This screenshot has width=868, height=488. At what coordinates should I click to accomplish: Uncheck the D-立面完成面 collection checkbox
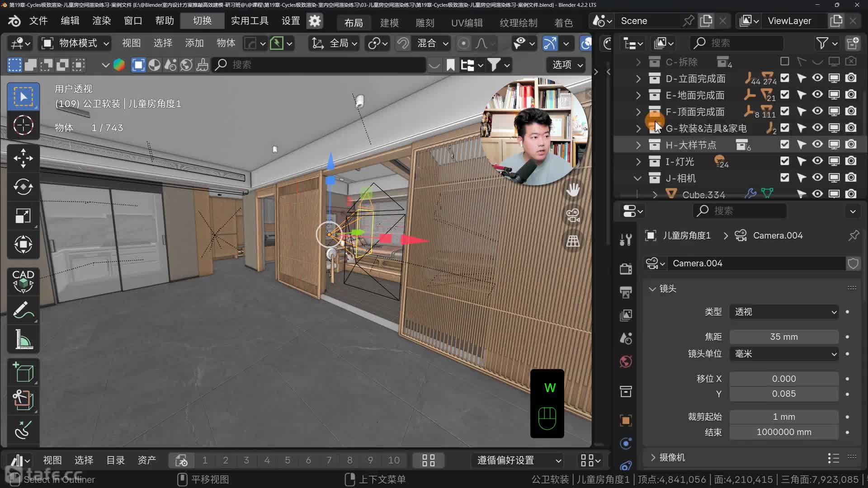(x=785, y=78)
